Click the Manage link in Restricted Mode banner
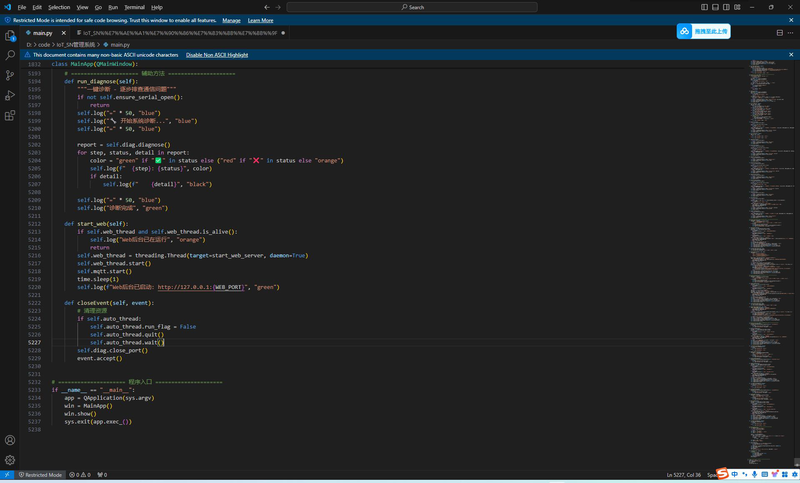 point(231,20)
